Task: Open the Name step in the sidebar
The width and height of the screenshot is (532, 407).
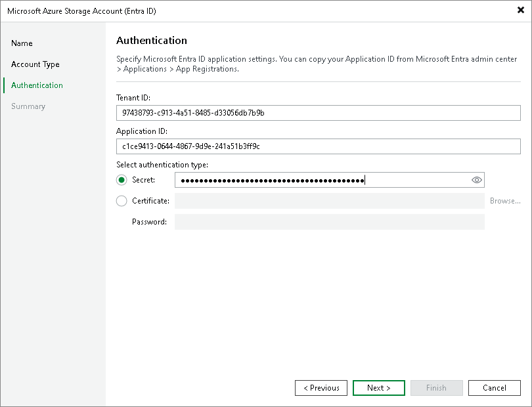Action: [22, 43]
